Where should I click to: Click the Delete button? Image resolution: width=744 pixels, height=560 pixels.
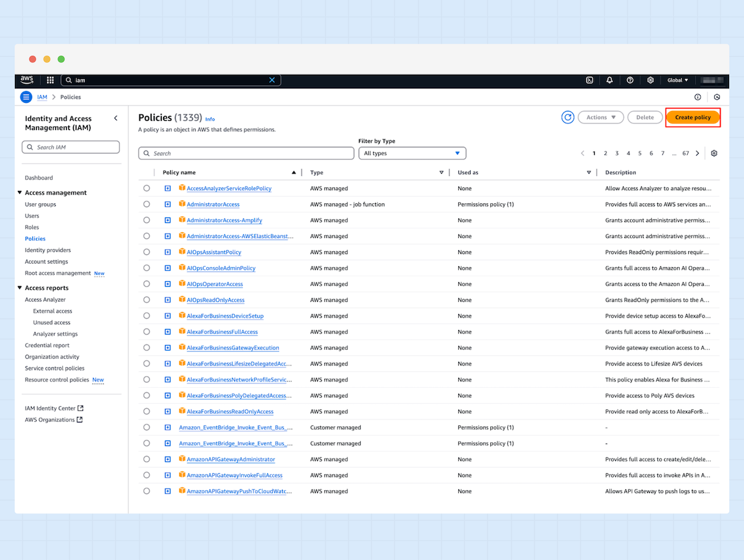click(x=645, y=117)
